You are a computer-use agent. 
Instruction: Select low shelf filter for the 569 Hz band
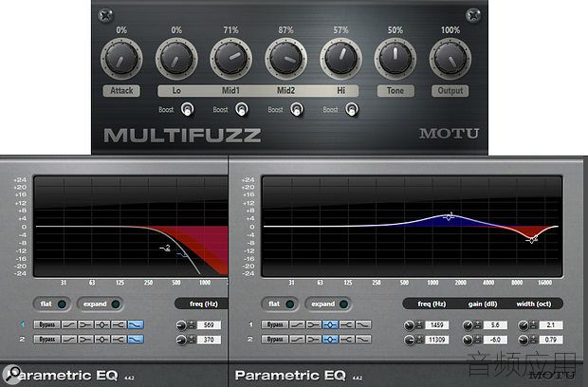click(85, 324)
